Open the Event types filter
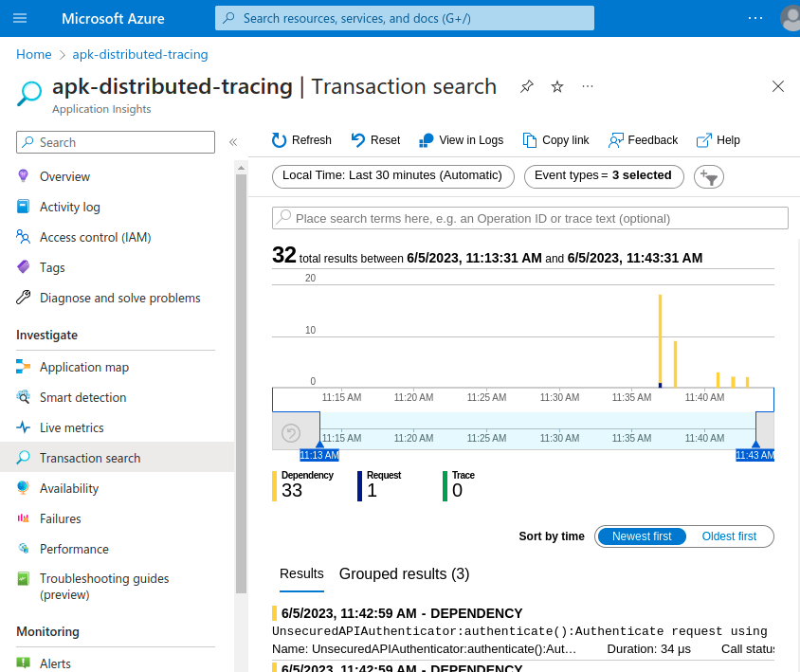The image size is (800, 672). click(604, 176)
